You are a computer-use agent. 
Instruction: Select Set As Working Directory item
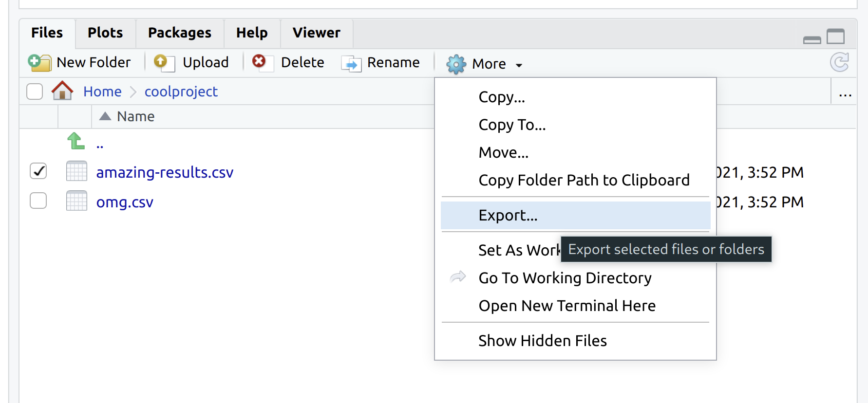519,250
